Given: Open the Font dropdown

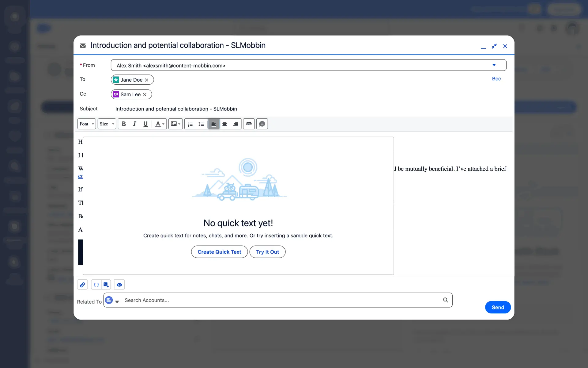Looking at the screenshot, I should click(87, 124).
